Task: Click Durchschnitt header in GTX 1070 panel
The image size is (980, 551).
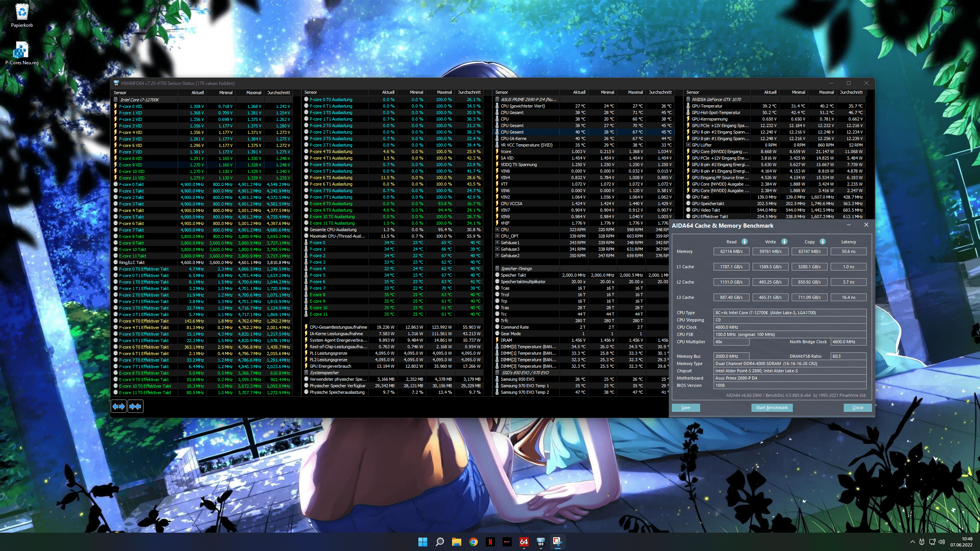Action: tap(851, 92)
